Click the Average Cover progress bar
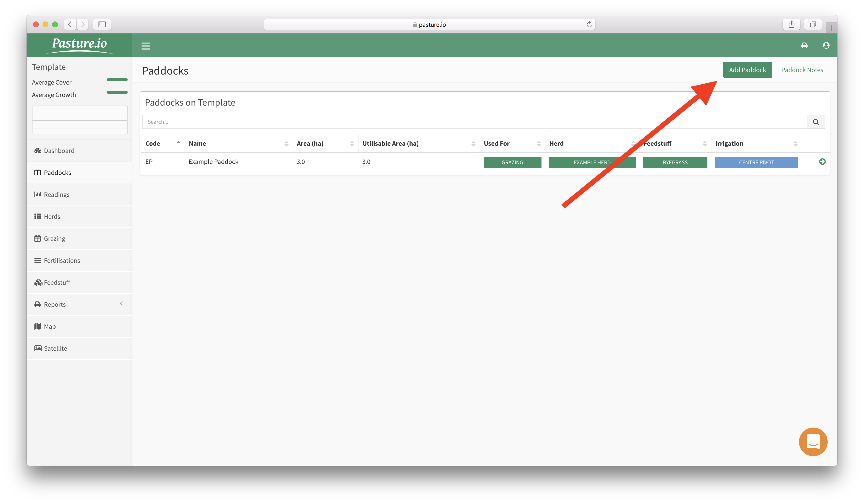The width and height of the screenshot is (864, 504). pos(117,80)
